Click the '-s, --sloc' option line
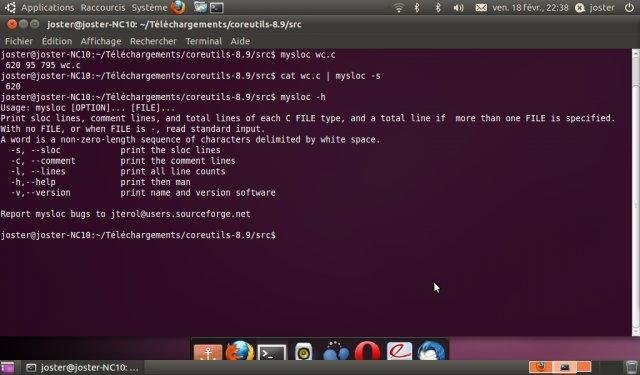 tap(116, 150)
